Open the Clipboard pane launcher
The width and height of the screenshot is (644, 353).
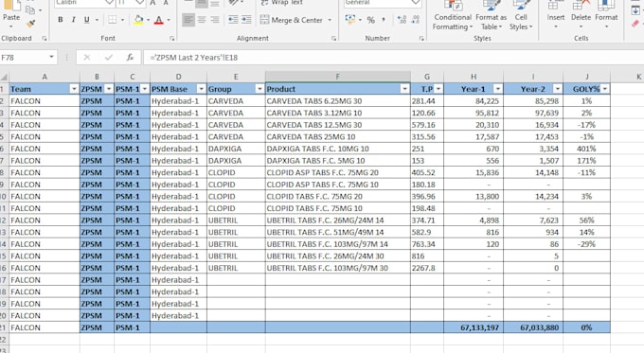pyautogui.click(x=45, y=38)
